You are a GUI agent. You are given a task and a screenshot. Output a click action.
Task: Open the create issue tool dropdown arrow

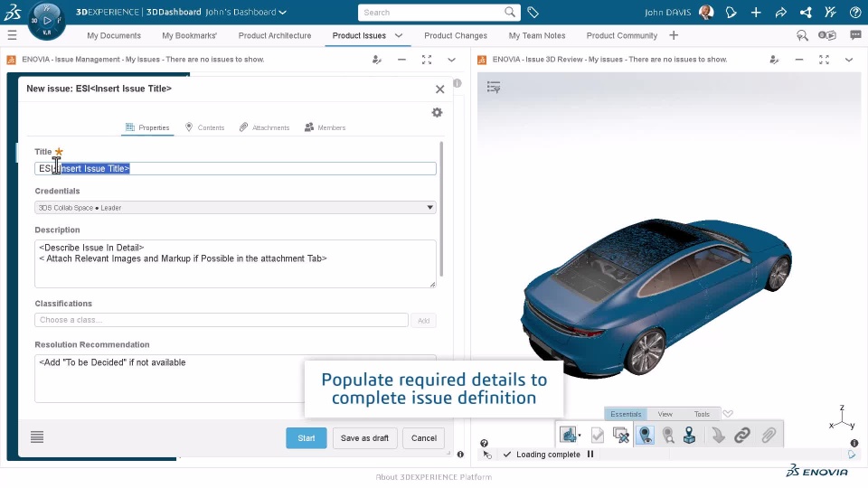pos(580,436)
